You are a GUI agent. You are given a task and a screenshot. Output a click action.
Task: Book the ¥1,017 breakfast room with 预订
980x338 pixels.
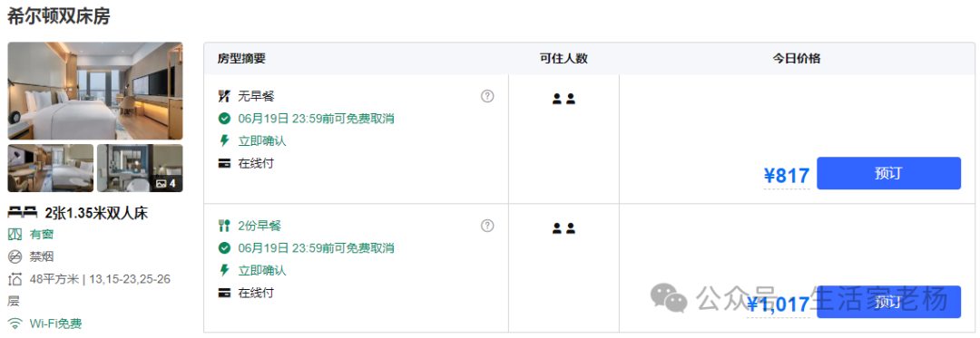[x=888, y=302]
